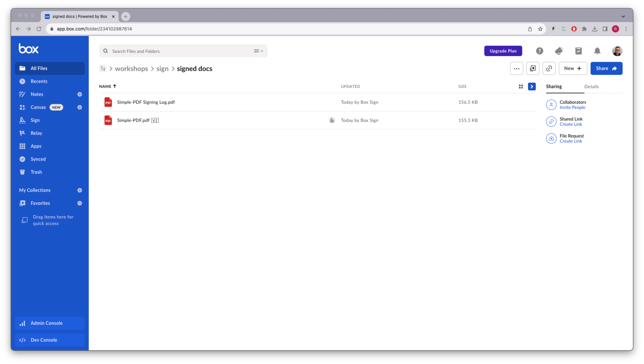Switch the file list to grid view

521,86
